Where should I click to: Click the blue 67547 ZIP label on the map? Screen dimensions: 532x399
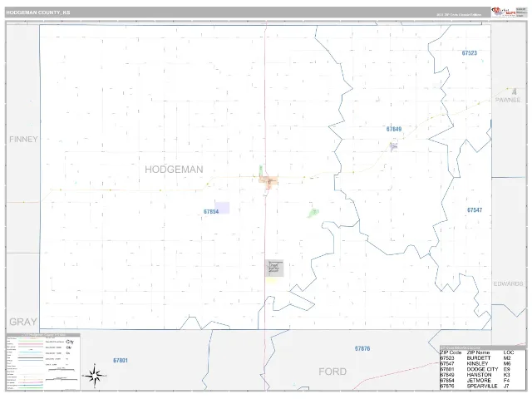click(475, 210)
